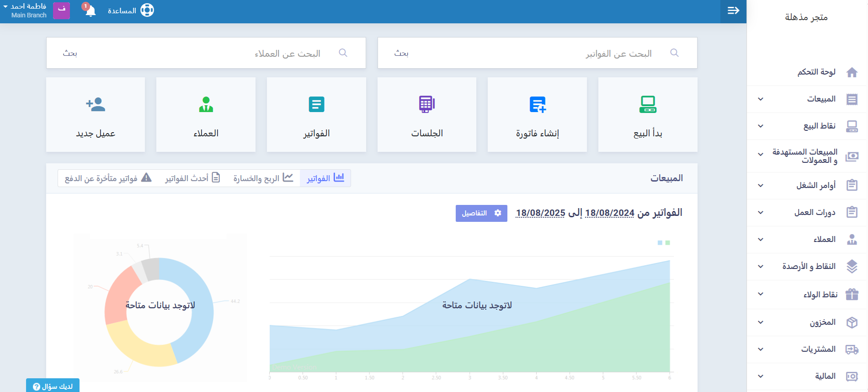Open the Invoices document icon tile
Viewport: 868px width, 392px height.
click(x=316, y=104)
